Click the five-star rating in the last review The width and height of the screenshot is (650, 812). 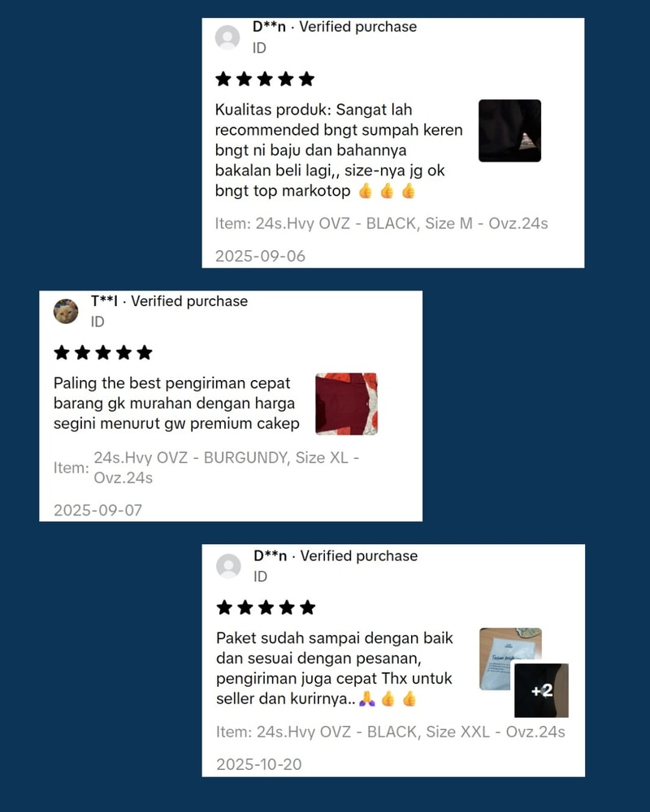[266, 607]
